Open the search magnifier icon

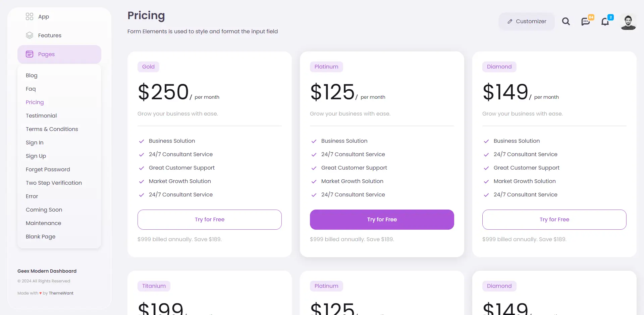[566, 21]
